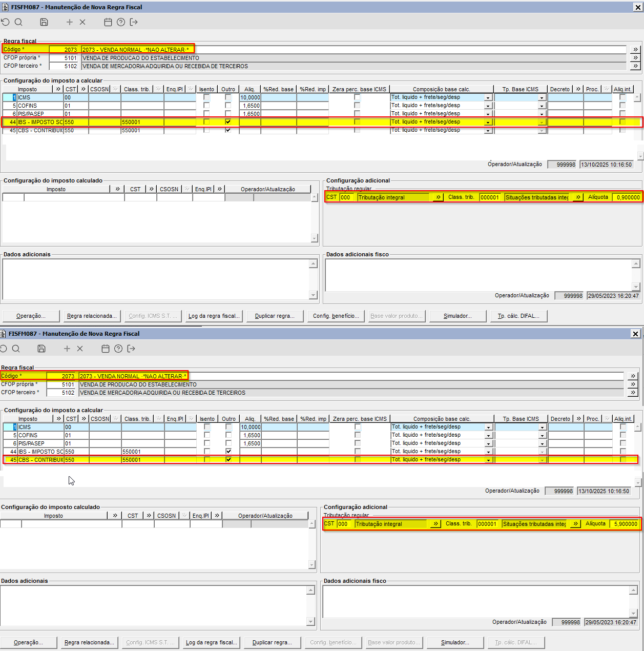Toggle Aliq.int. checkbox for ICMS row, upper window
Image resolution: width=644 pixels, height=651 pixels.
coord(622,97)
